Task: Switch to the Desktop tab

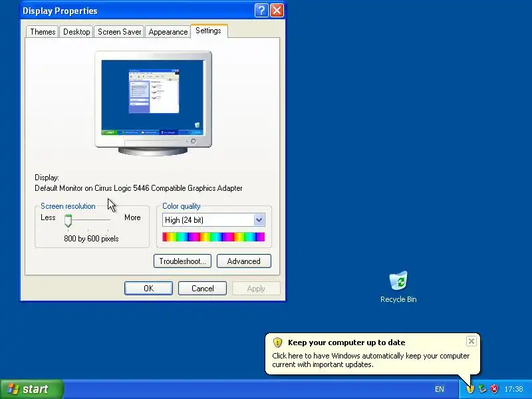Action: [x=76, y=32]
